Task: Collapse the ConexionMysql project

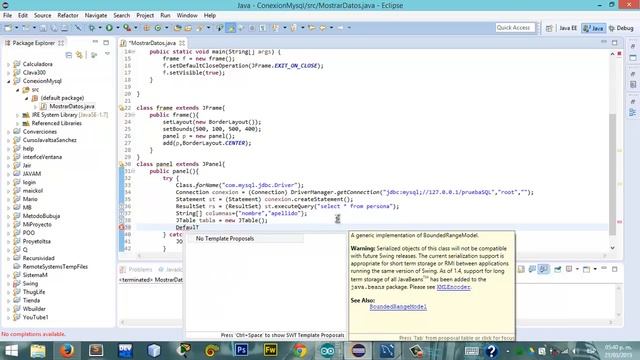Action: pos(9,81)
